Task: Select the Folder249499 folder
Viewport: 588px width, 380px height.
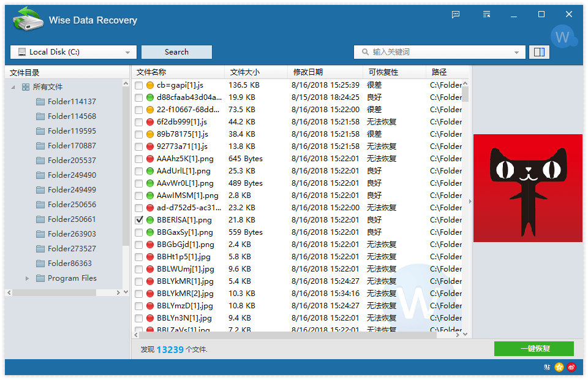Action: (x=66, y=190)
